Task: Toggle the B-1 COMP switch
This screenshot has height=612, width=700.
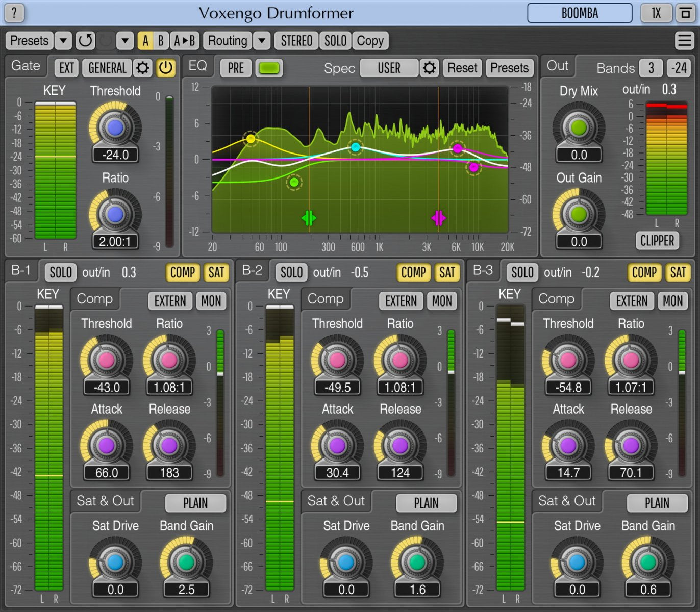Action: (x=182, y=273)
